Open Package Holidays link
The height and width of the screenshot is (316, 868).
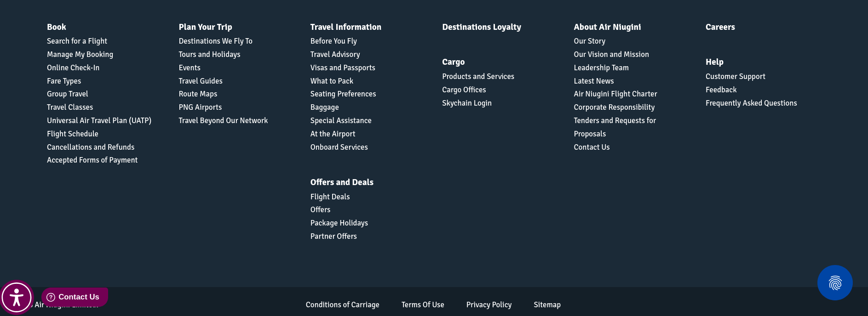(x=339, y=223)
